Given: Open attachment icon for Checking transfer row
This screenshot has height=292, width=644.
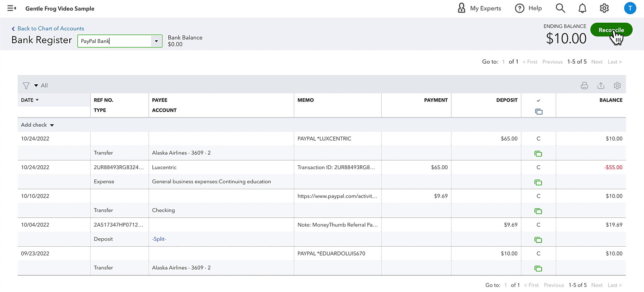Looking at the screenshot, I should pyautogui.click(x=538, y=211).
